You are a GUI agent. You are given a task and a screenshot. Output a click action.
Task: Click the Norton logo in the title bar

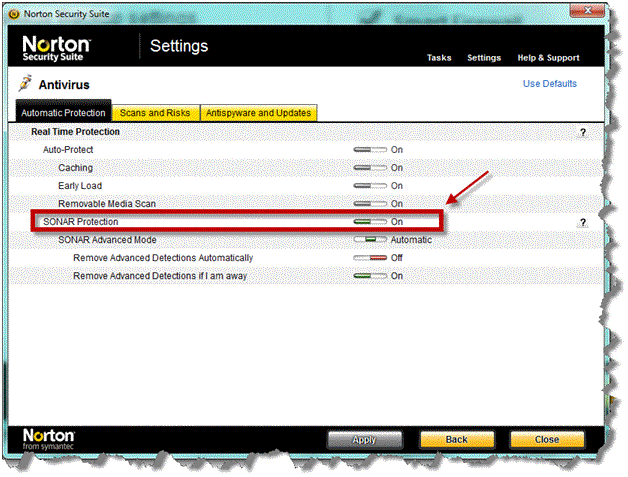click(x=14, y=14)
